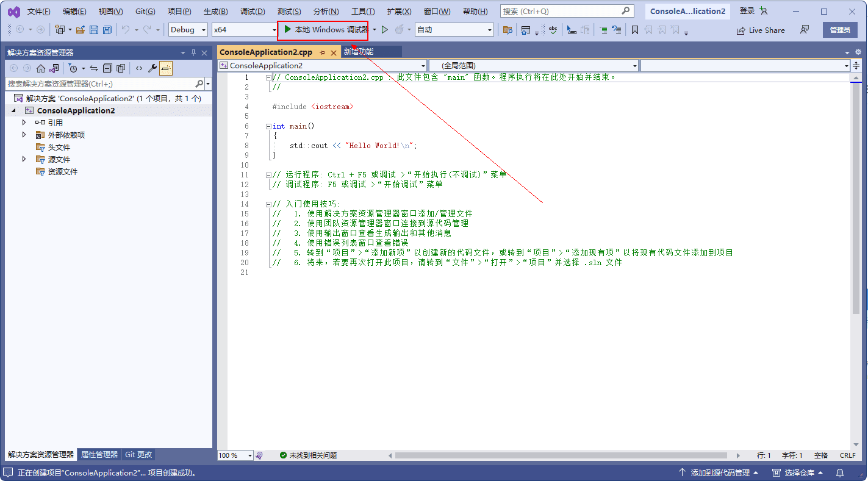The image size is (868, 481).
Task: Click the View Code brackets icon
Action: (139, 68)
